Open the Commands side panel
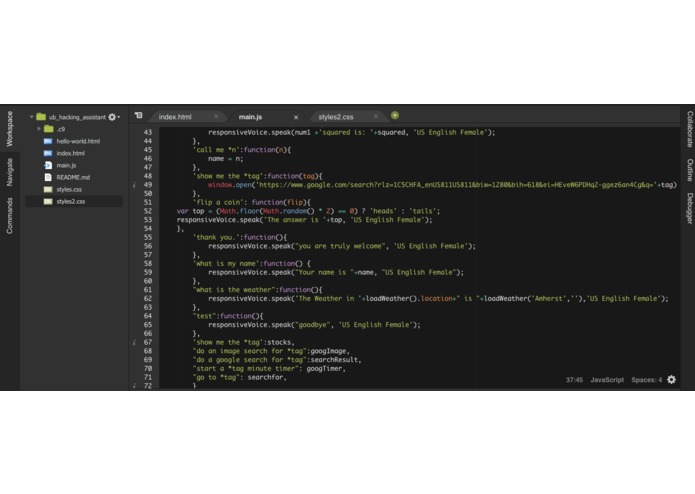Image resolution: width=695 pixels, height=494 pixels. (x=10, y=216)
